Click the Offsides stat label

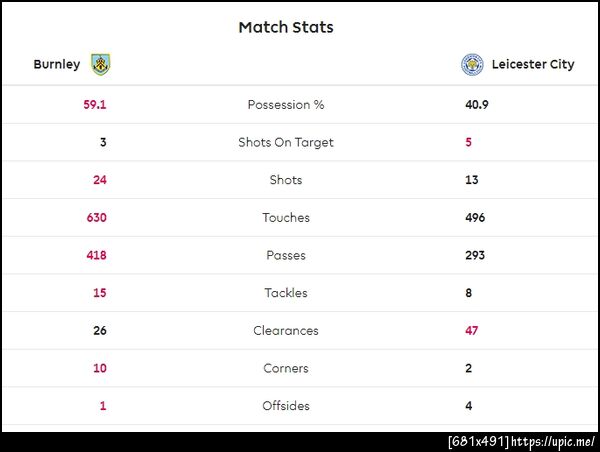pos(286,407)
